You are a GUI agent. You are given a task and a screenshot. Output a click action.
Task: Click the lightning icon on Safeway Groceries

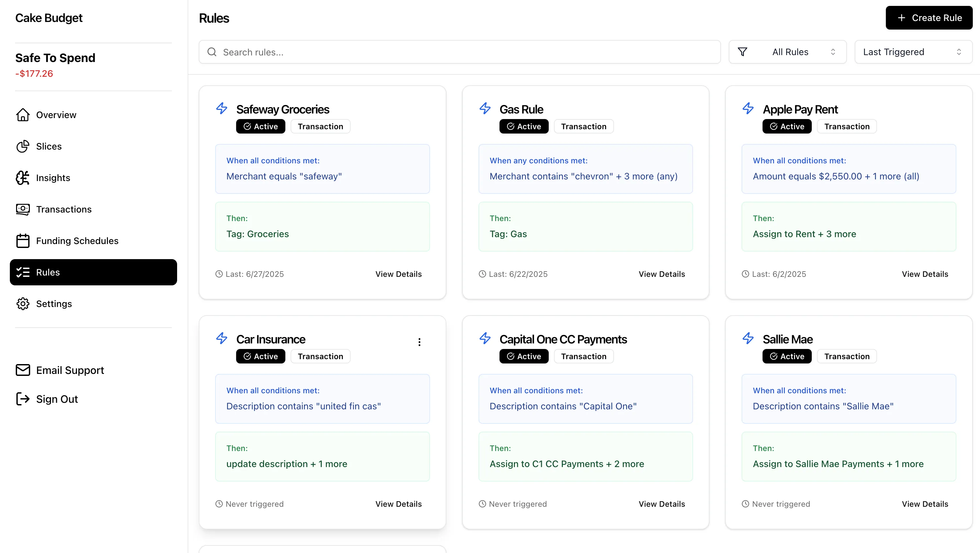click(221, 108)
